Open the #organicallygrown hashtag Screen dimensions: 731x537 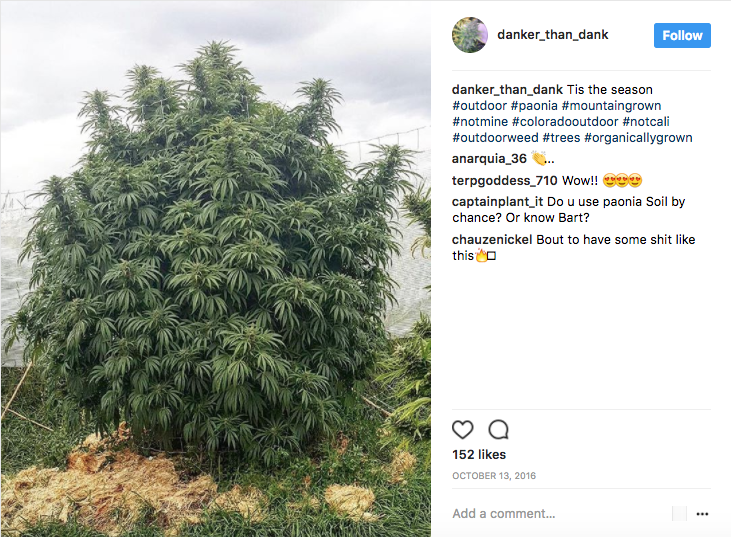coord(638,138)
